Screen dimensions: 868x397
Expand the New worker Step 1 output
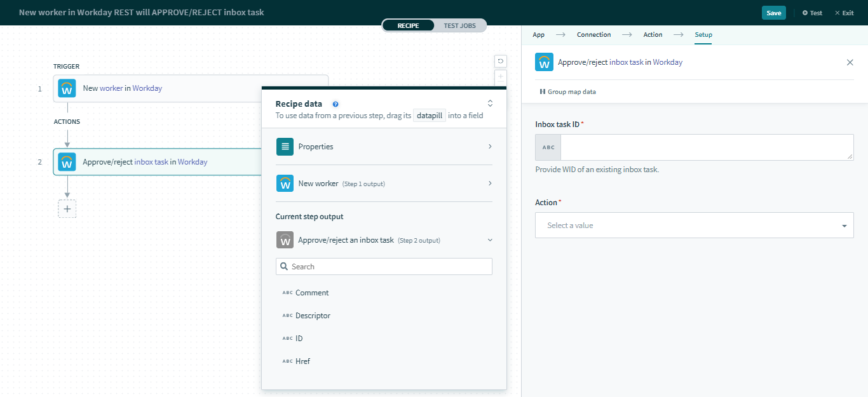tap(489, 183)
